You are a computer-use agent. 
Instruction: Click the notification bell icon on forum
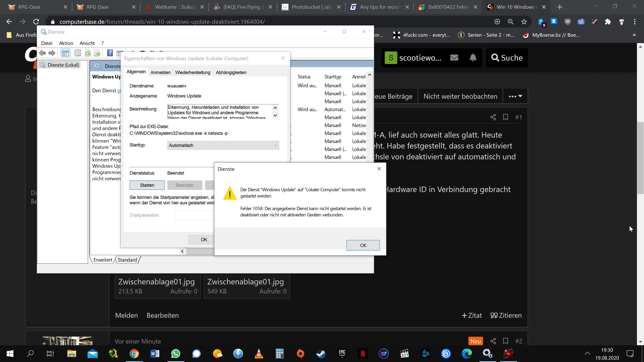point(473,58)
